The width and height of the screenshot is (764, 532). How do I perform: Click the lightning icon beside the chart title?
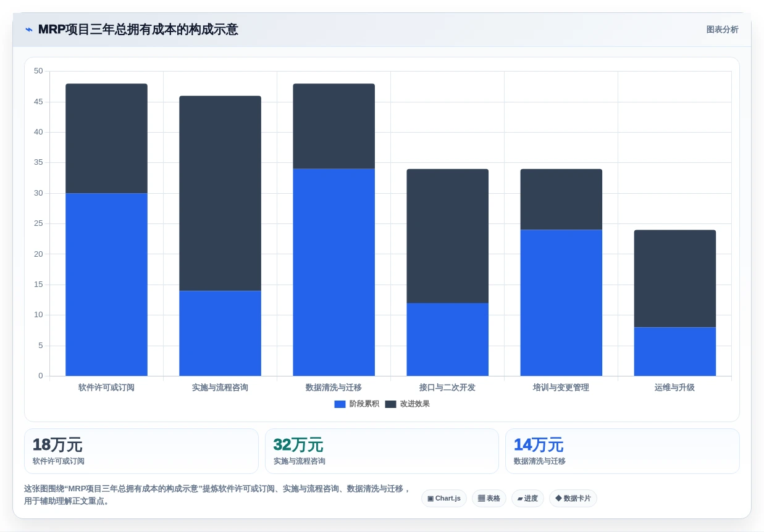pos(29,30)
